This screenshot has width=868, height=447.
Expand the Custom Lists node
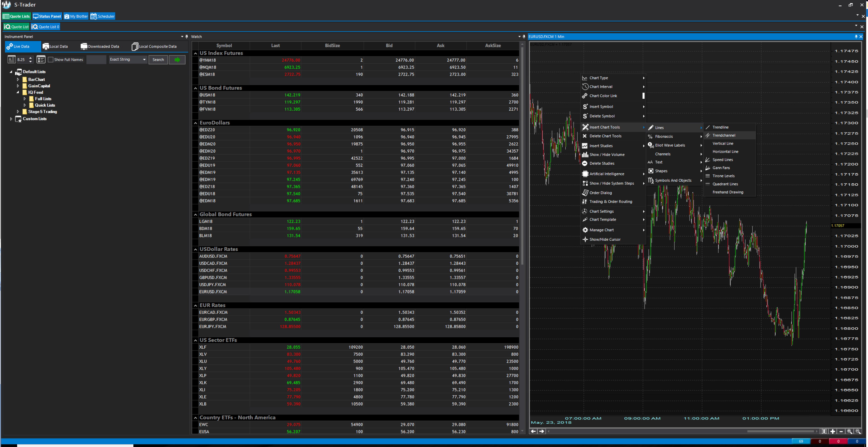pyautogui.click(x=11, y=119)
